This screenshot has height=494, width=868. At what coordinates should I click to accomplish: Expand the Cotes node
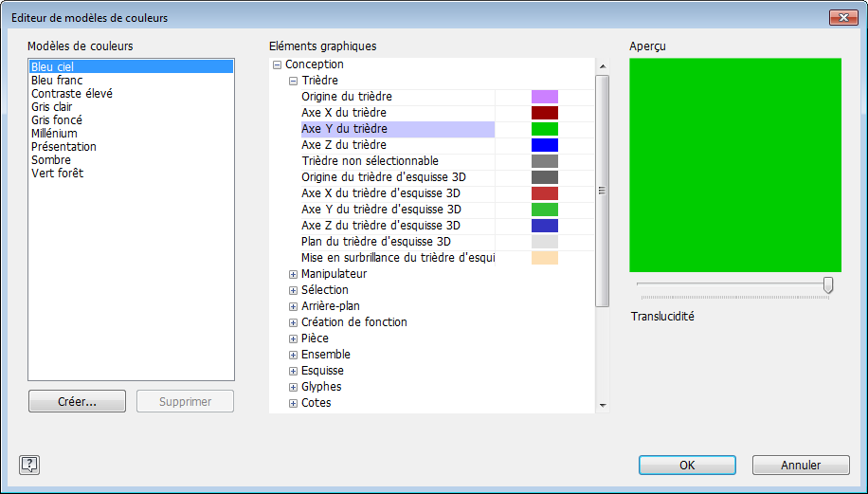click(x=294, y=403)
